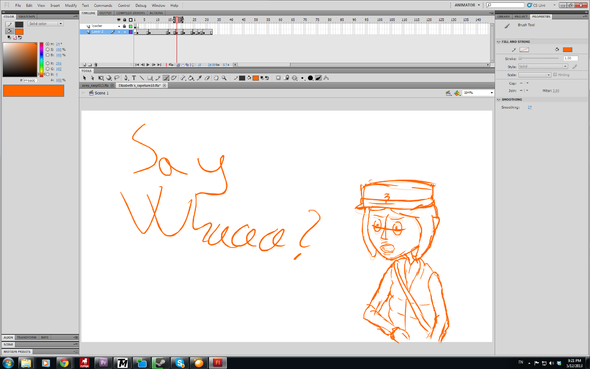The width and height of the screenshot is (590, 369).
Task: Select the R red radio button
Action: coord(47,63)
